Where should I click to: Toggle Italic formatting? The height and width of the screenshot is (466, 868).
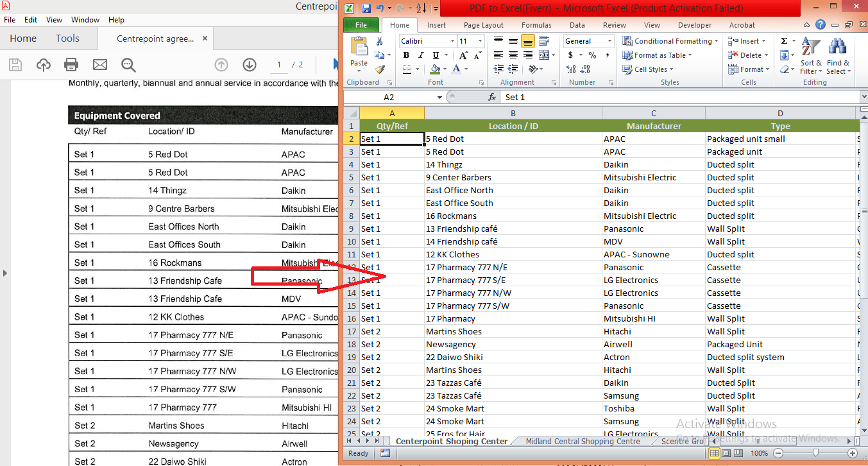[x=420, y=55]
